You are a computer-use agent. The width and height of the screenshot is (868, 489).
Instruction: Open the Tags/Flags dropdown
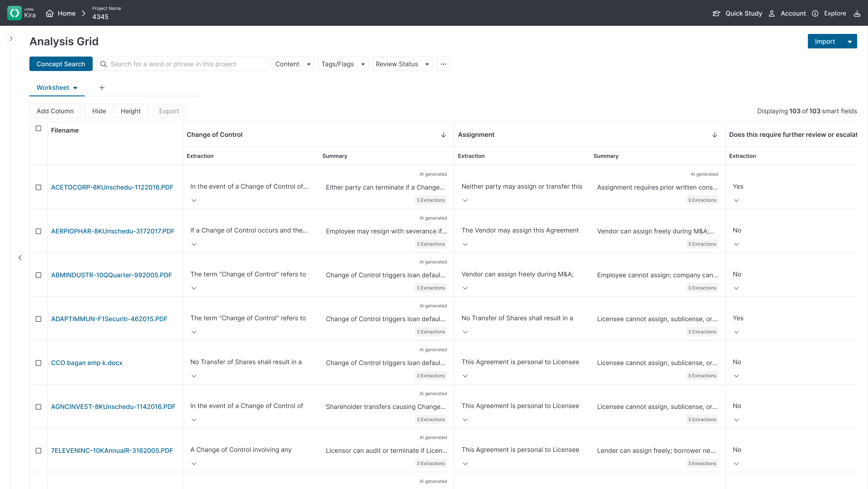point(343,64)
